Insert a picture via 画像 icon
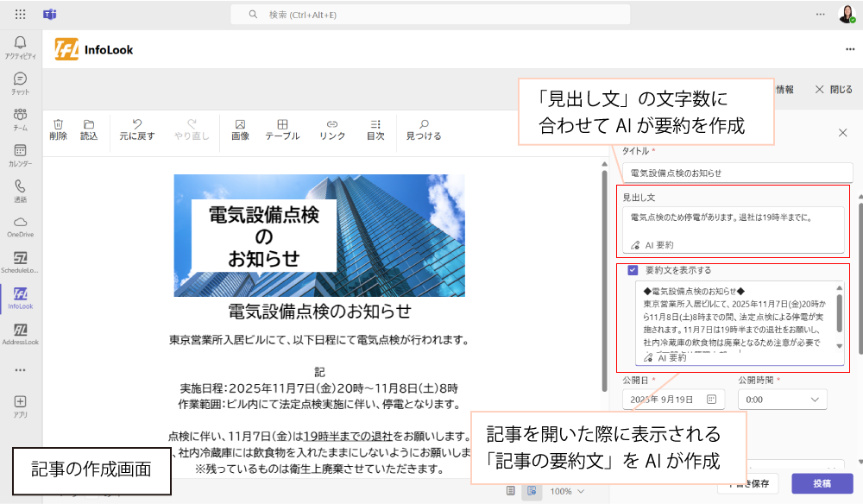The height and width of the screenshot is (504, 863). pos(240,129)
